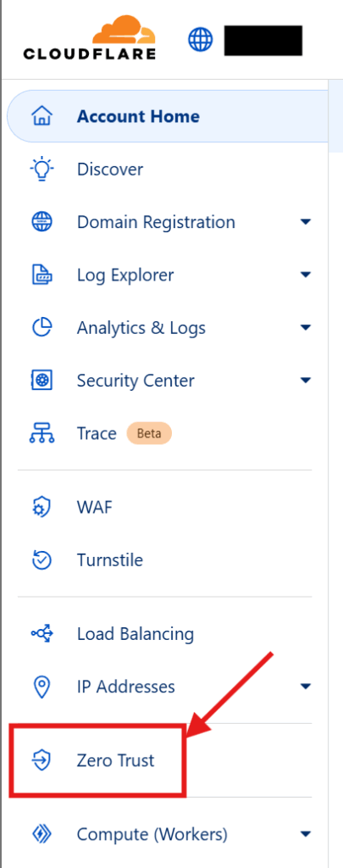Image resolution: width=343 pixels, height=868 pixels.
Task: Click the Turnstile refresh-check icon
Action: pos(42,560)
